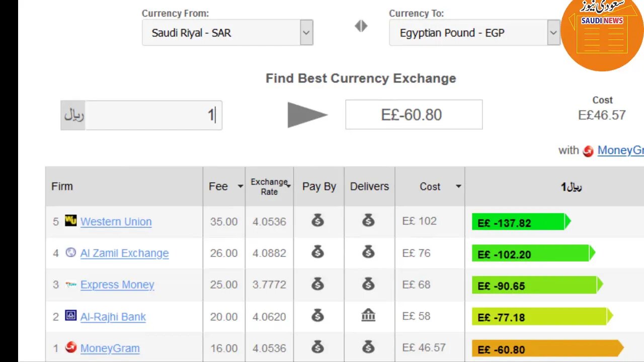
Task: Click Western Union cost E£ 102
Action: point(420,221)
